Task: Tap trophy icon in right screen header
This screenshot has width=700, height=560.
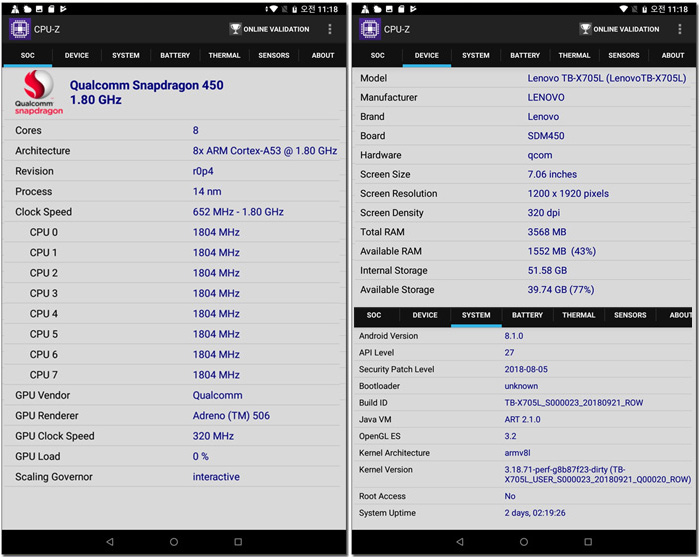Action: click(585, 29)
